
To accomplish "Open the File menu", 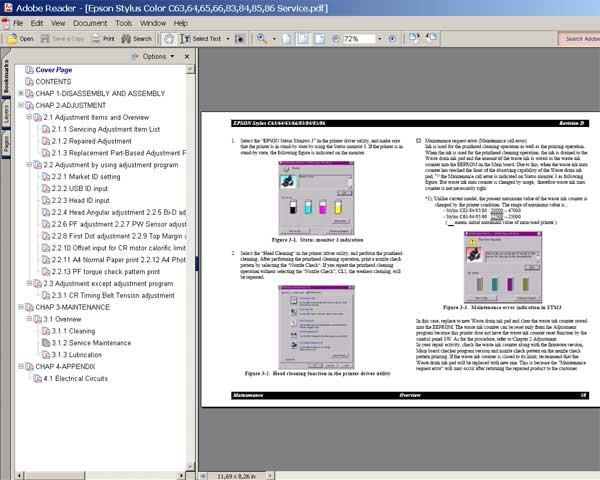I will pos(18,23).
